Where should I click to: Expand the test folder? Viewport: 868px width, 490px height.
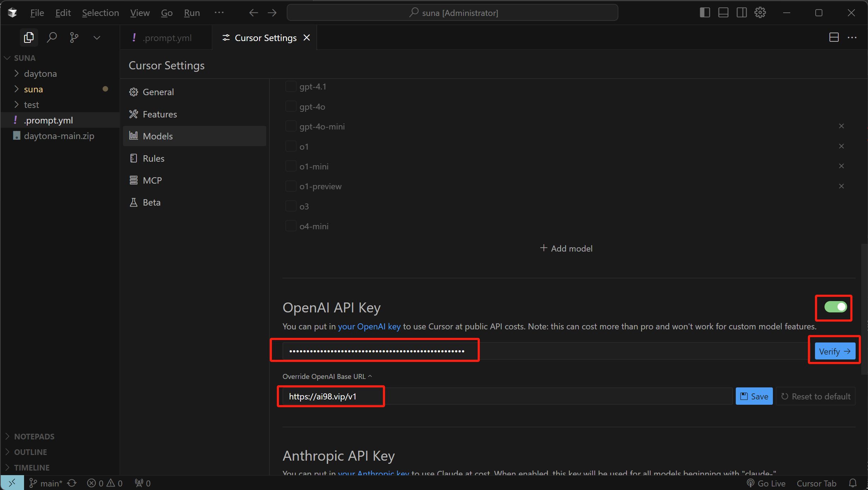click(x=16, y=105)
